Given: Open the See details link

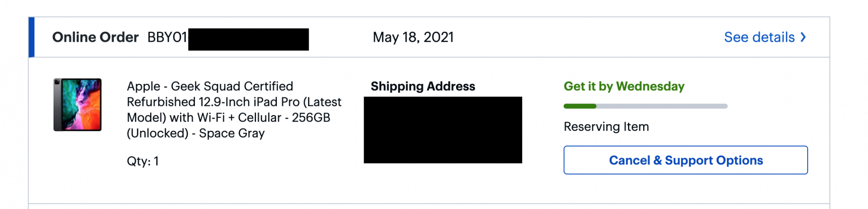Looking at the screenshot, I should 759,37.
